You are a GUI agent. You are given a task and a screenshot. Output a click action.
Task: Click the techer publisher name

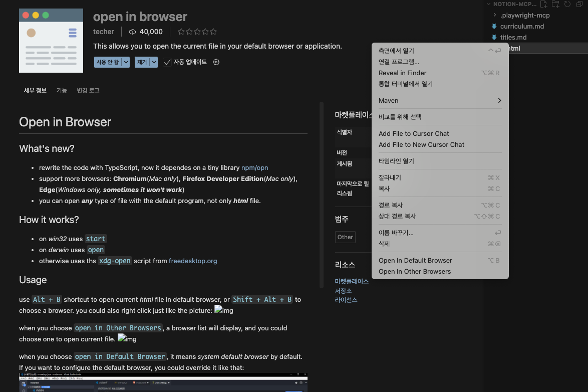(x=104, y=32)
